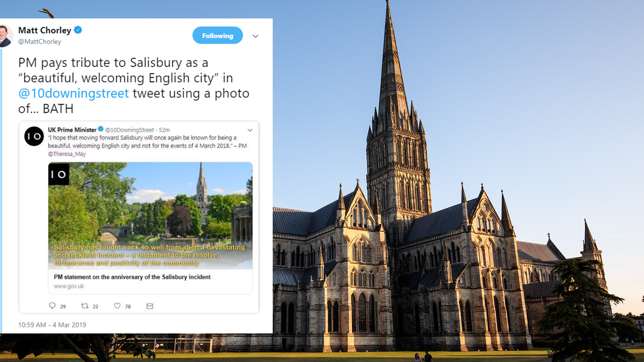Click the PM statement on anniversary headline

tap(132, 277)
